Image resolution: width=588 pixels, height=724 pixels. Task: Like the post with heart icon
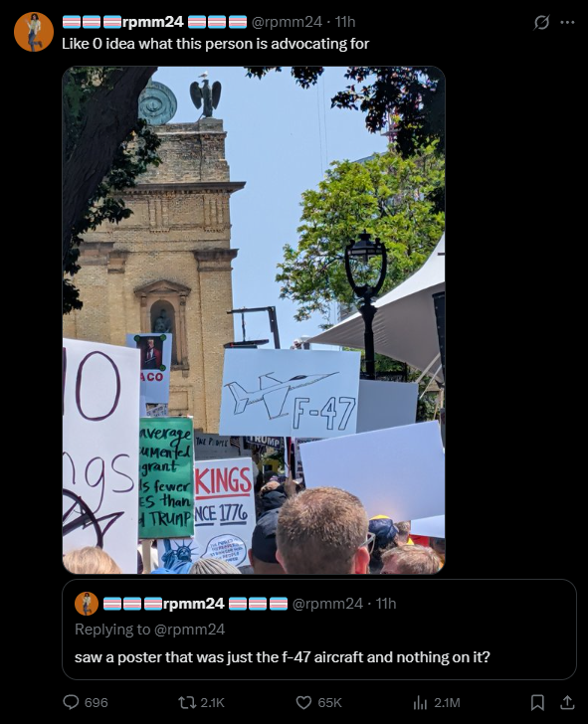pos(303,702)
